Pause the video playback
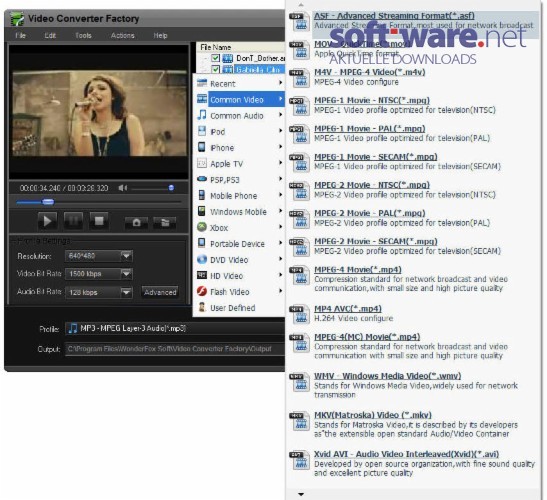Viewport: 547px width, 500px height. 73,221
